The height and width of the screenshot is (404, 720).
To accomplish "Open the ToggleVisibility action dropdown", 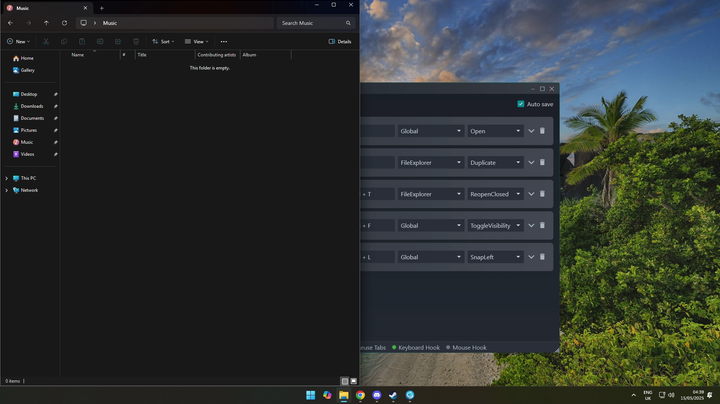I will click(495, 226).
